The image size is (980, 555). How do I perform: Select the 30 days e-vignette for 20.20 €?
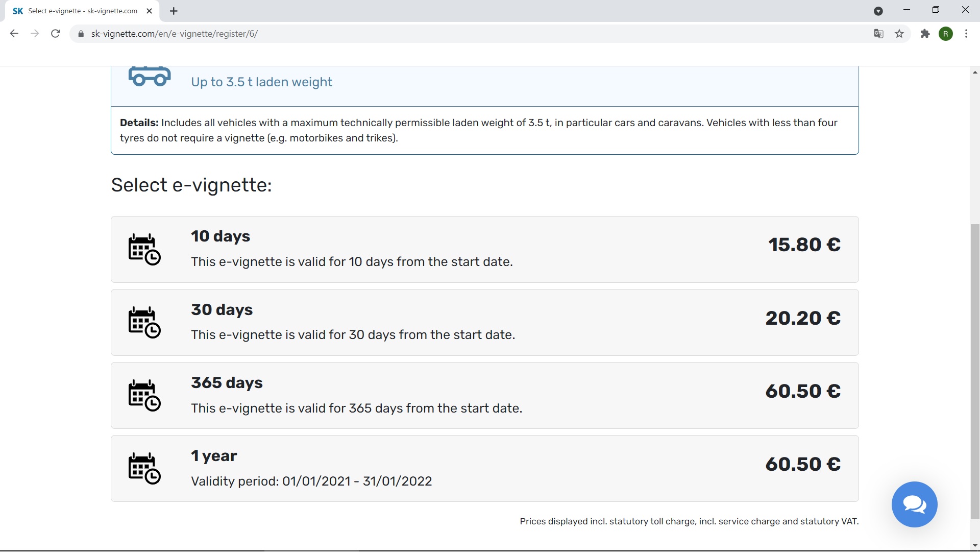tap(484, 322)
